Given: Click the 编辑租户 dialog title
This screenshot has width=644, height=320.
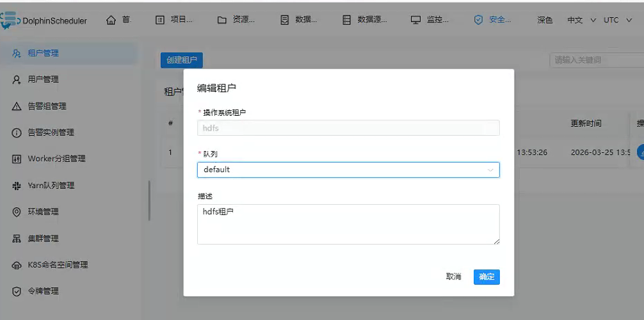Looking at the screenshot, I should [216, 88].
